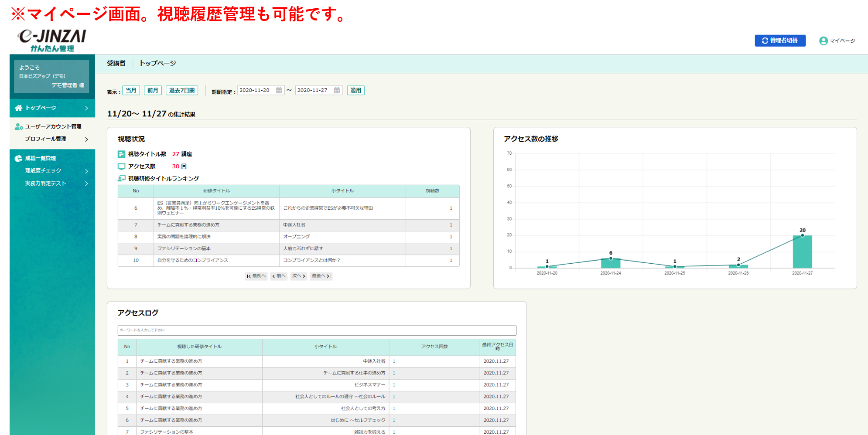Click the e-JINZAI logo
Viewport: 868px width, 435px height.
(x=52, y=41)
